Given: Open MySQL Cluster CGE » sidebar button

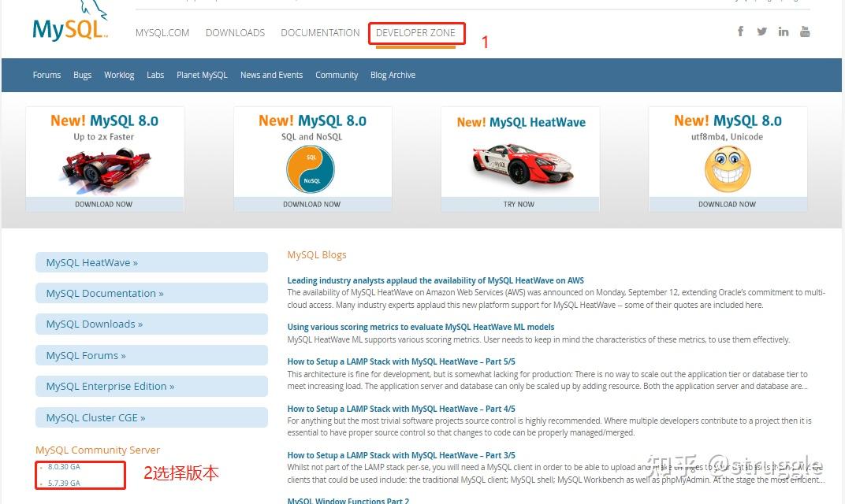Looking at the screenshot, I should coord(151,417).
